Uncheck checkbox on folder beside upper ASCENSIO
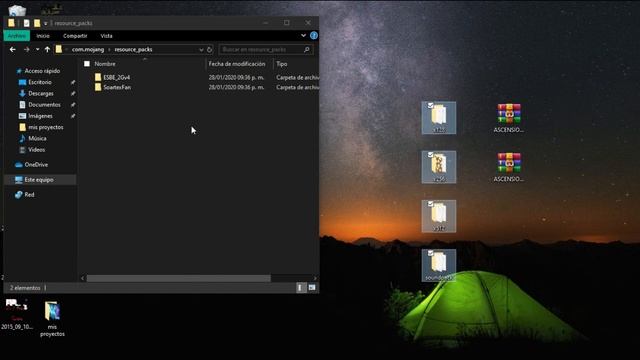640x360 pixels. click(430, 106)
